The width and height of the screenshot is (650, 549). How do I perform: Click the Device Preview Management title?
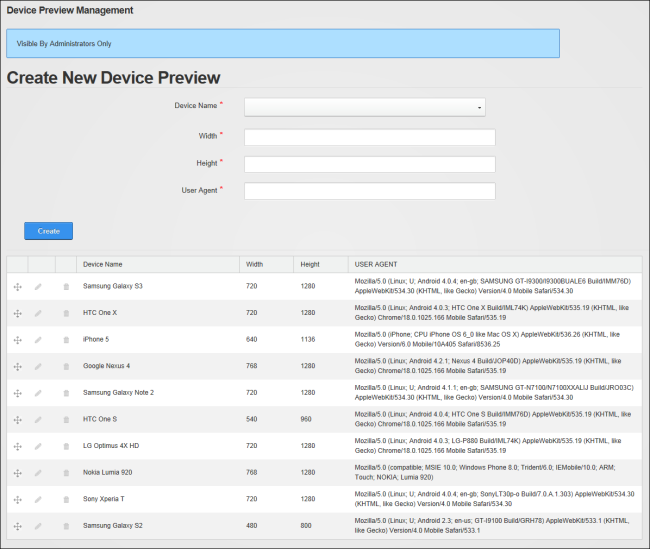[70, 10]
